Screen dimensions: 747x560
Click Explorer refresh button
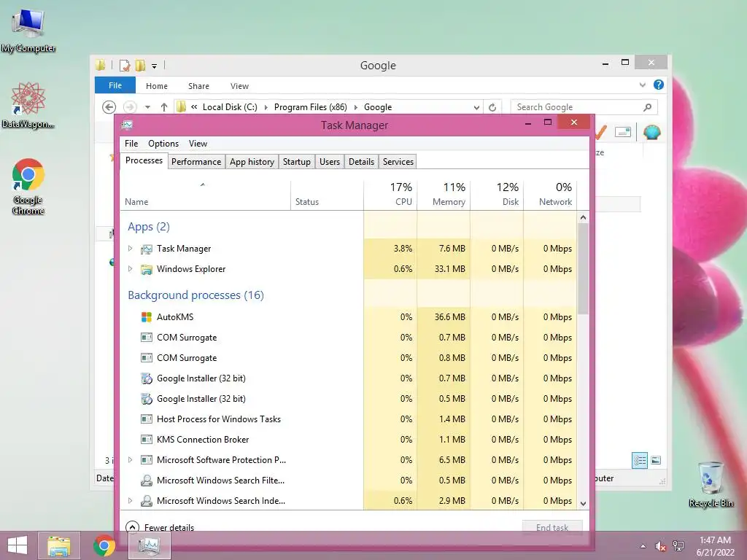point(492,108)
